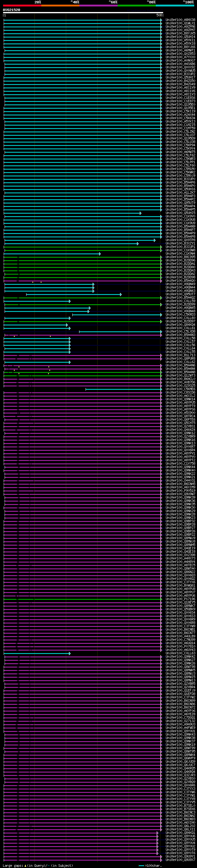Screen dimensions: 197x868
Task: Select label UniRef100_A2AX44
Action: (x=180, y=115)
